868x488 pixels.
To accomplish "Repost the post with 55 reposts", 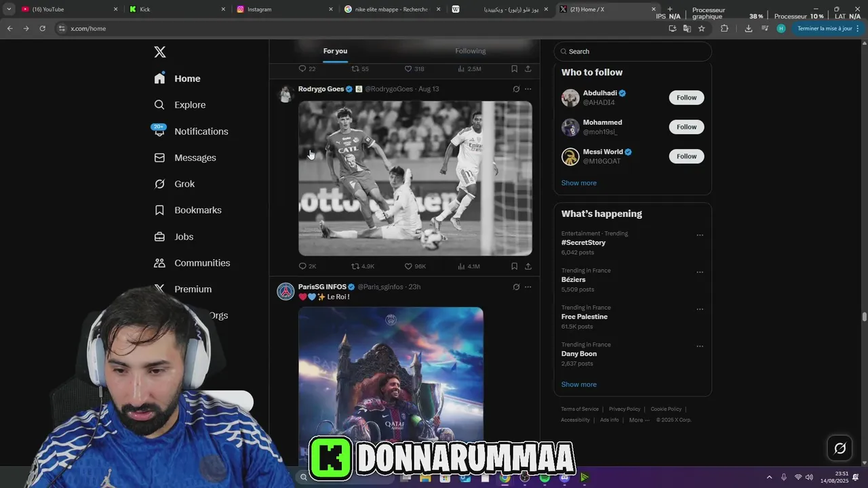I will (x=360, y=69).
